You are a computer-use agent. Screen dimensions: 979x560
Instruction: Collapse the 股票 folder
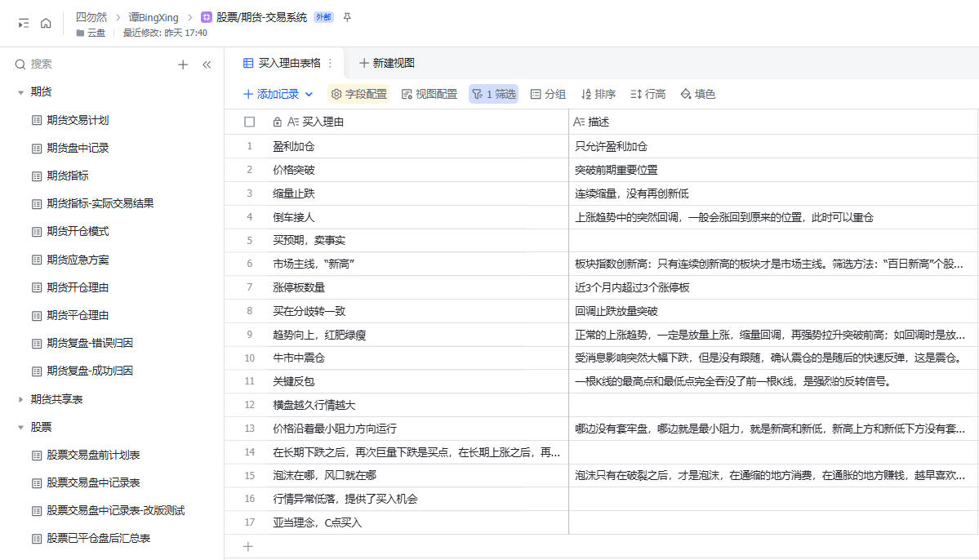tap(20, 428)
